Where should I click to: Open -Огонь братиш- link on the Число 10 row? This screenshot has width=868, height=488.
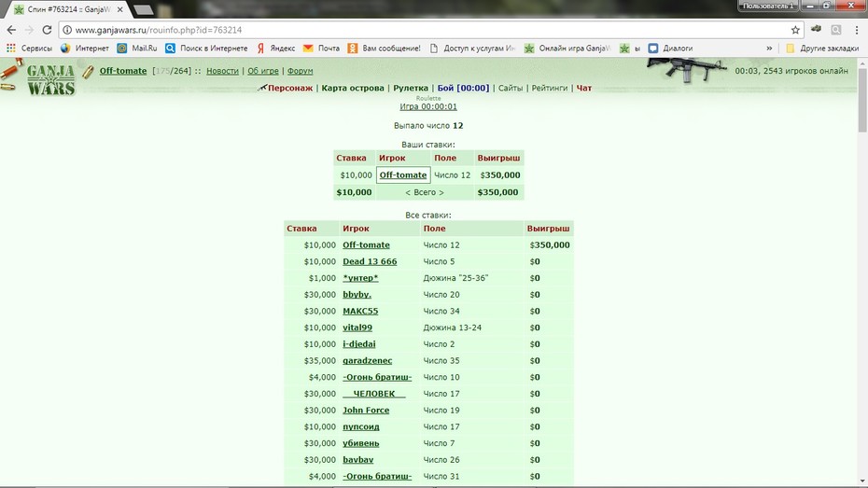click(x=378, y=377)
